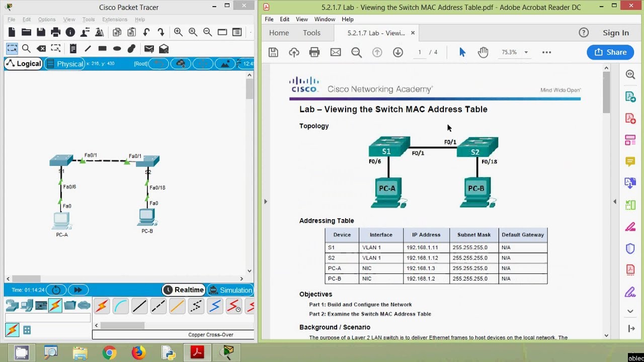
Task: Pick the Coaxial blue cable
Action: (215, 306)
